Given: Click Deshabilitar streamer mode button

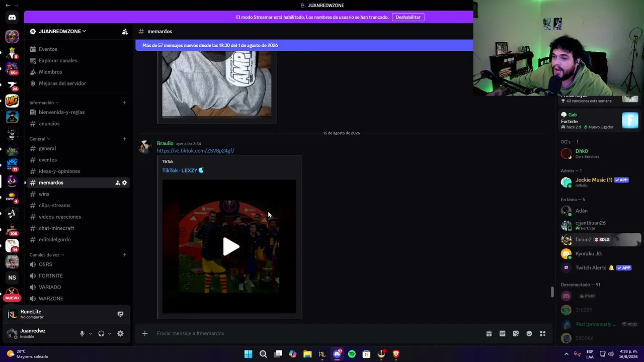Looking at the screenshot, I should coord(408,17).
